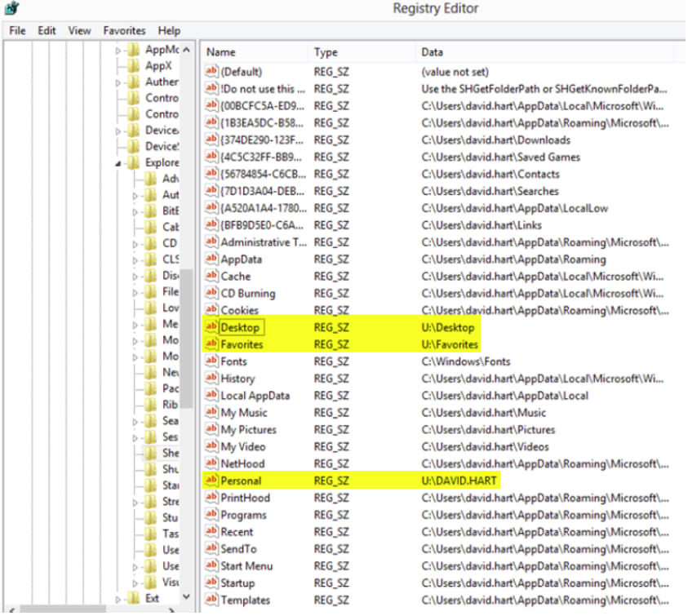Expand the Ext key at tree bottom
688x616 pixels.
tap(118, 599)
